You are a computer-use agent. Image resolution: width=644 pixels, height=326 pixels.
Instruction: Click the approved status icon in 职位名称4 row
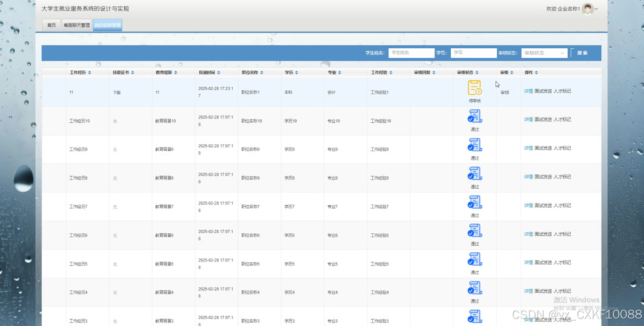[475, 288]
